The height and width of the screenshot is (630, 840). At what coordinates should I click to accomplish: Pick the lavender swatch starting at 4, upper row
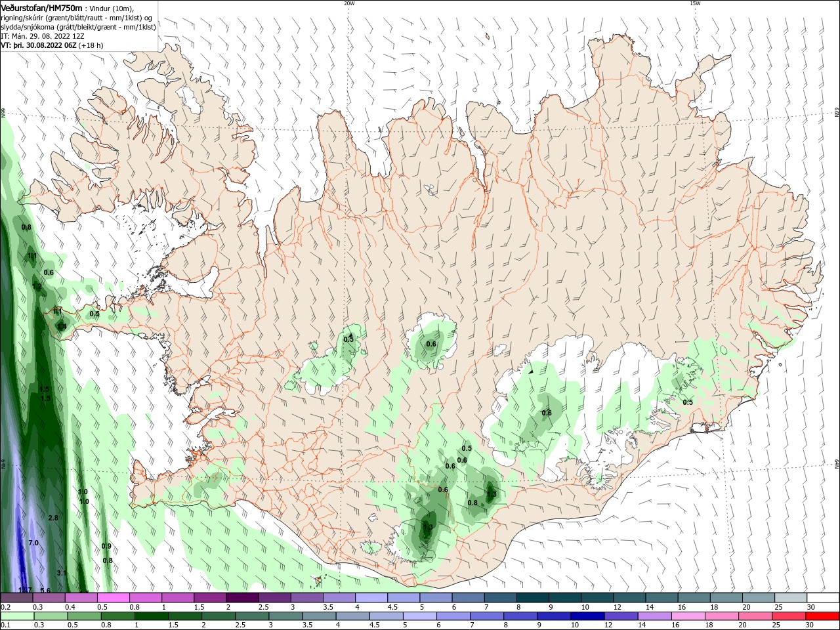click(x=371, y=598)
